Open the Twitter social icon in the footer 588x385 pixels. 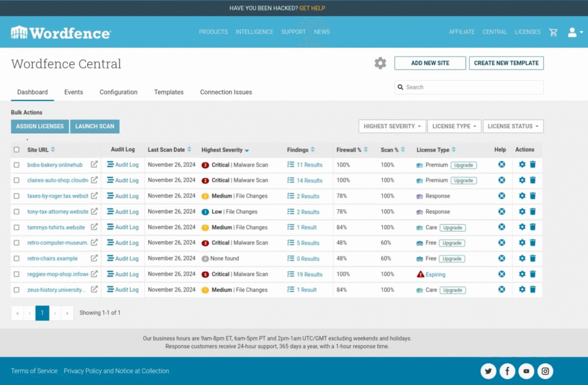(x=488, y=371)
